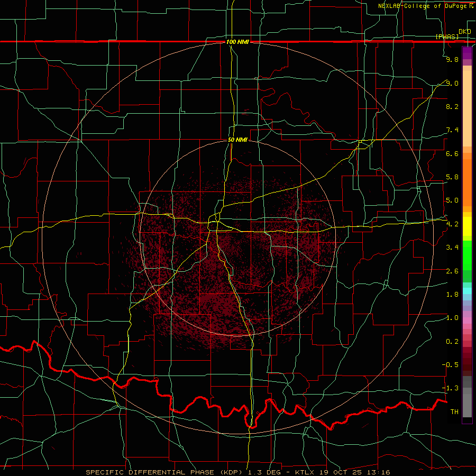Click the 9.8 color scale value
This screenshot has height=476, width=476.
point(452,59)
